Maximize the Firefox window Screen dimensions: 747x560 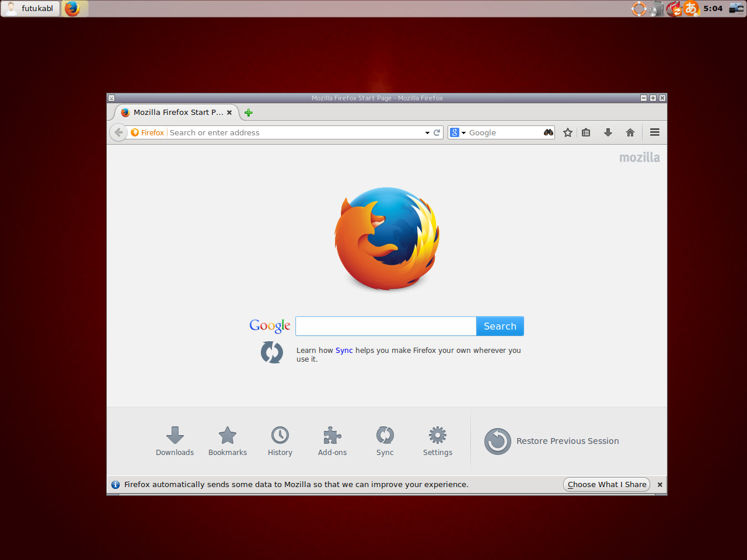point(653,98)
